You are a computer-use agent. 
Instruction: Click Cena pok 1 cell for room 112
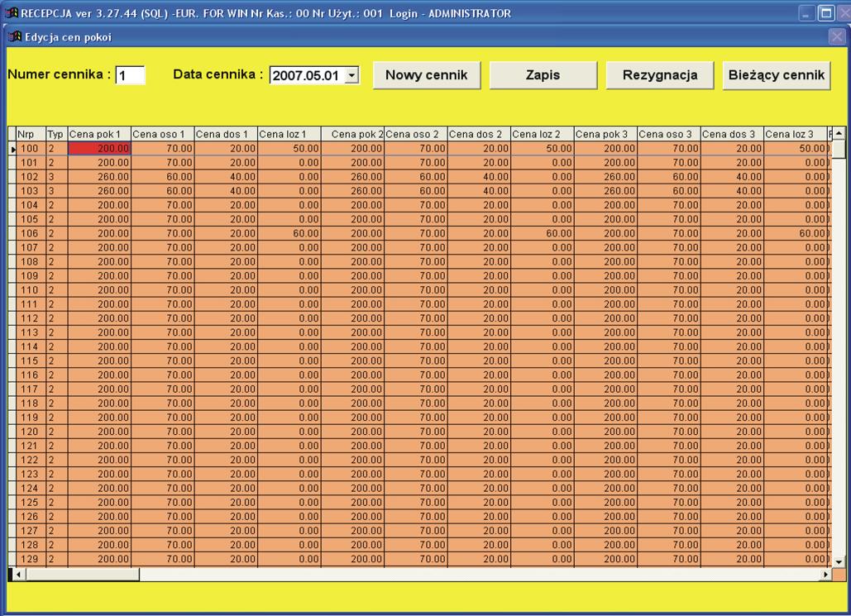point(99,318)
